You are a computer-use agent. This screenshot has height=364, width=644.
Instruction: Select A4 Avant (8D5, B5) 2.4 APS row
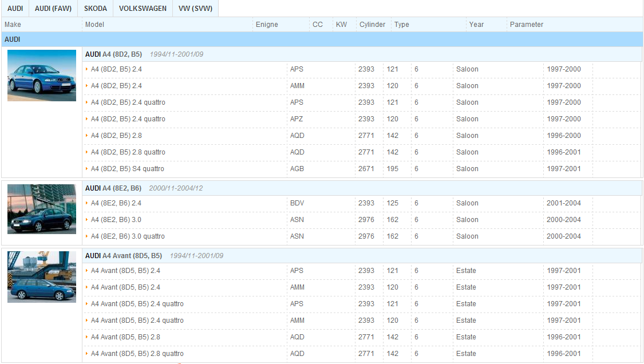[361, 271]
